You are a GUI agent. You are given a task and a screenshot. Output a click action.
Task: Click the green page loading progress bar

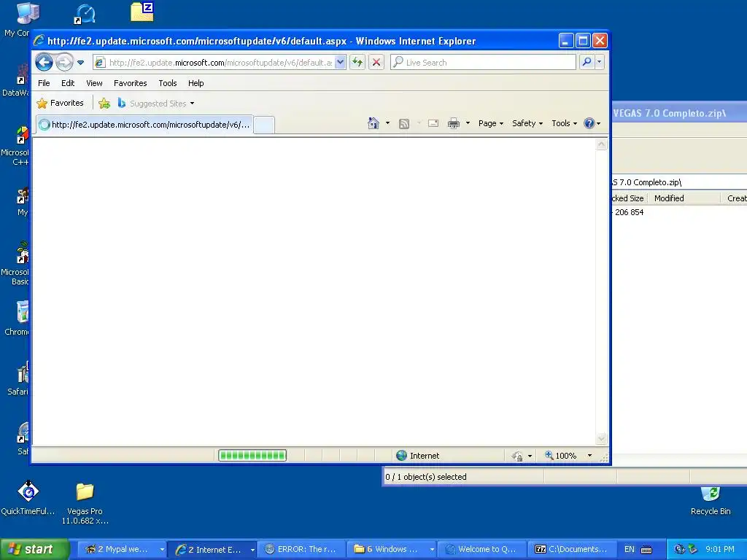tap(252, 456)
